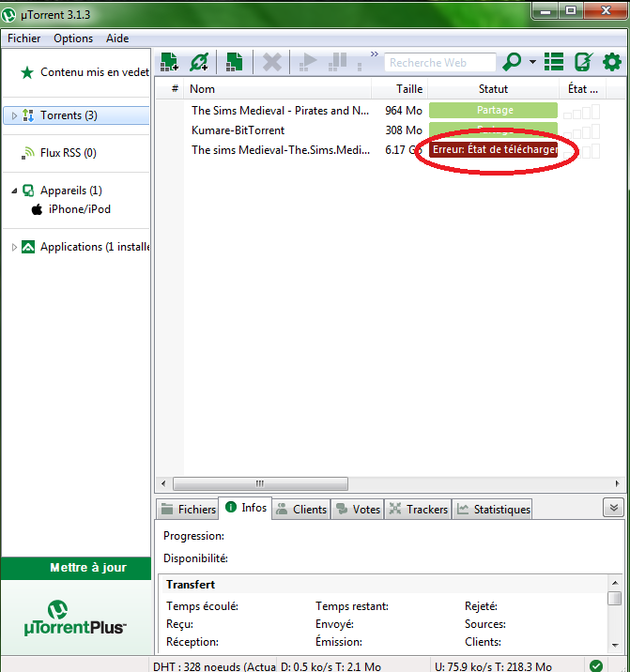Screen dimensions: 630x672
Task: Click the DHT nodes status bar entry
Action: (214, 666)
